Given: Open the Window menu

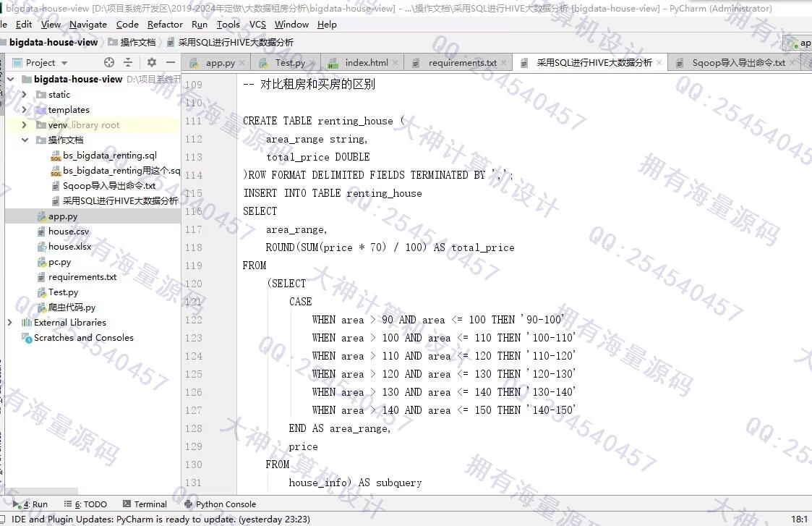Looking at the screenshot, I should 291,25.
